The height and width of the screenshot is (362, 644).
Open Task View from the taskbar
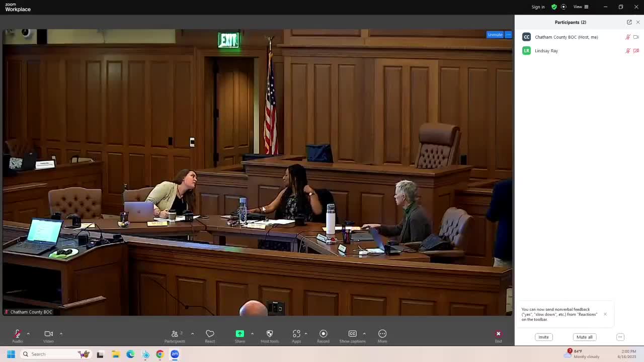[100, 354]
